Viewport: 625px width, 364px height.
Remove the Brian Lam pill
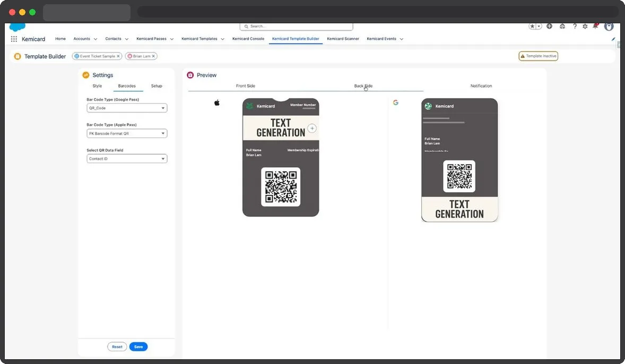tap(153, 56)
